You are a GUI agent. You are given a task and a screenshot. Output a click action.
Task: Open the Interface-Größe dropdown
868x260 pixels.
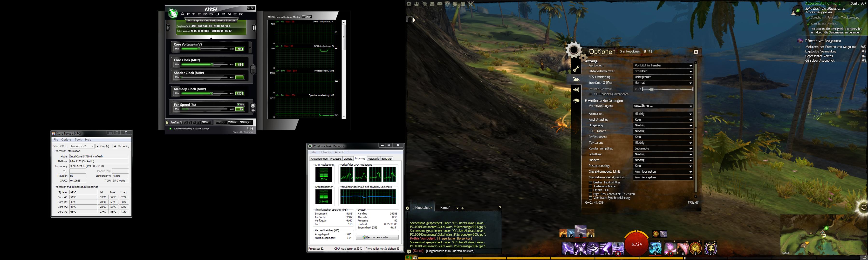click(663, 83)
